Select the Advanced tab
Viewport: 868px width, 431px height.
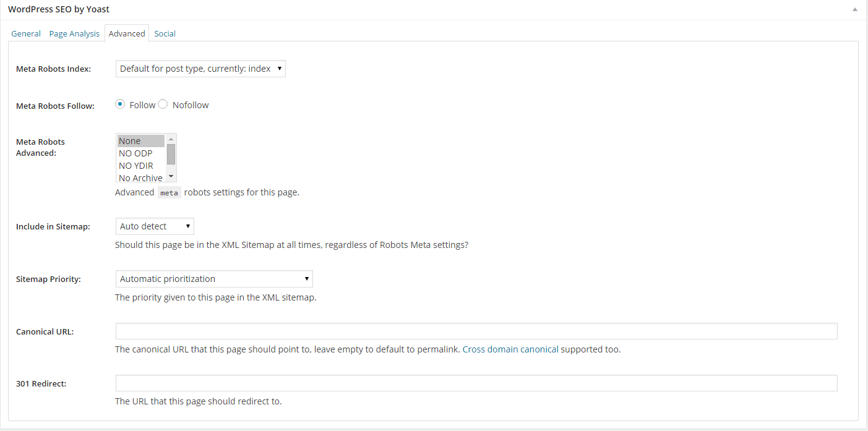point(126,33)
